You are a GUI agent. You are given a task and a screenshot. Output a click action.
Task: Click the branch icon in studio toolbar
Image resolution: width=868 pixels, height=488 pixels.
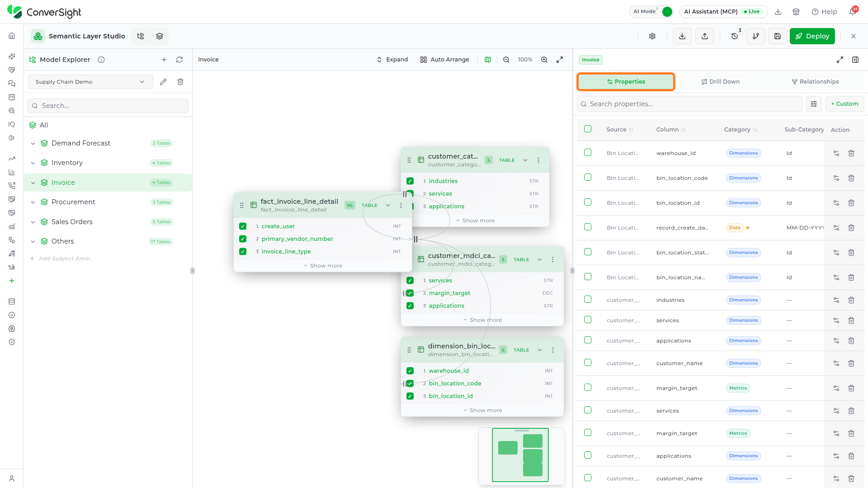click(756, 36)
